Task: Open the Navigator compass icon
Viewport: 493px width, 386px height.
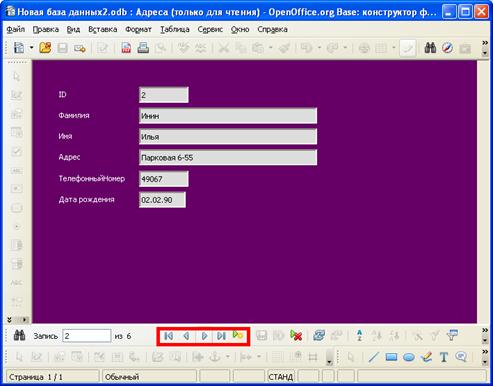Action: coord(448,48)
